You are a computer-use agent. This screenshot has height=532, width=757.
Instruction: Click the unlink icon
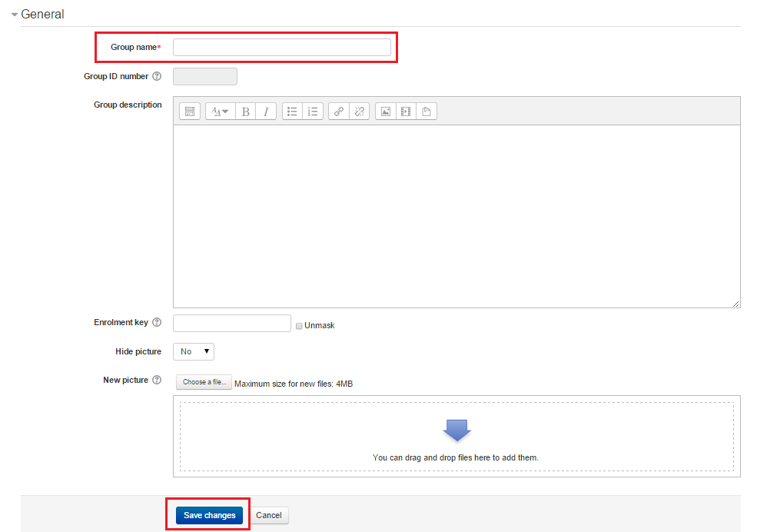[359, 111]
